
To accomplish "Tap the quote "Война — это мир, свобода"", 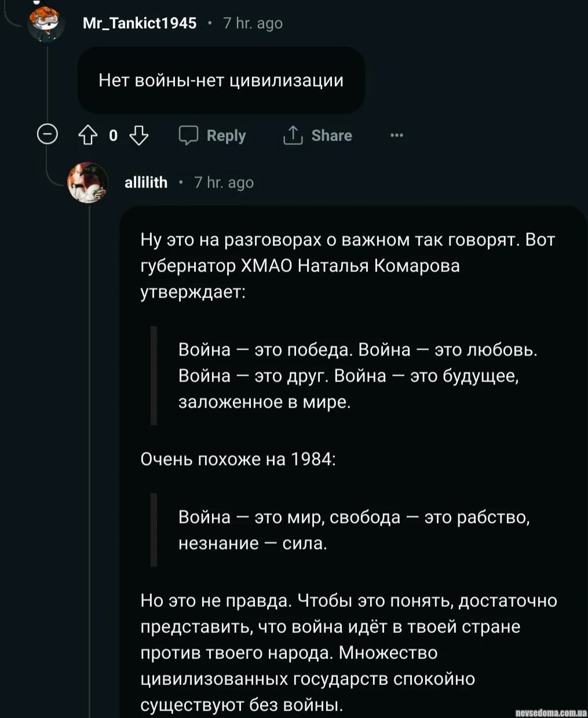I will coord(353,530).
